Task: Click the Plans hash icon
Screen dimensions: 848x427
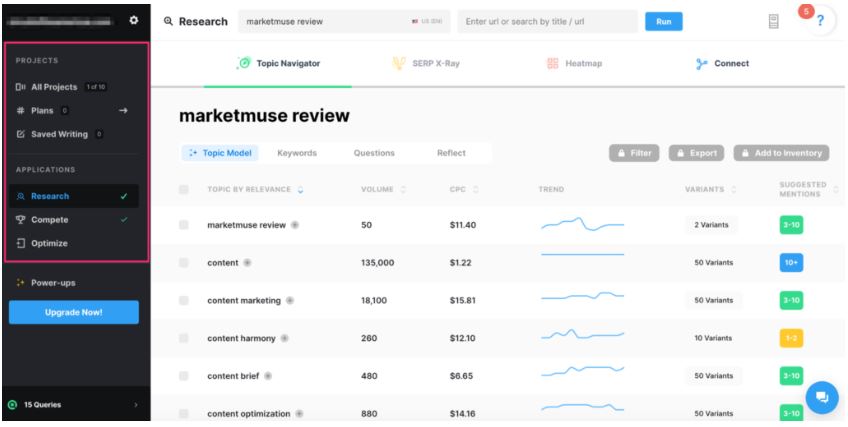Action: click(x=21, y=111)
